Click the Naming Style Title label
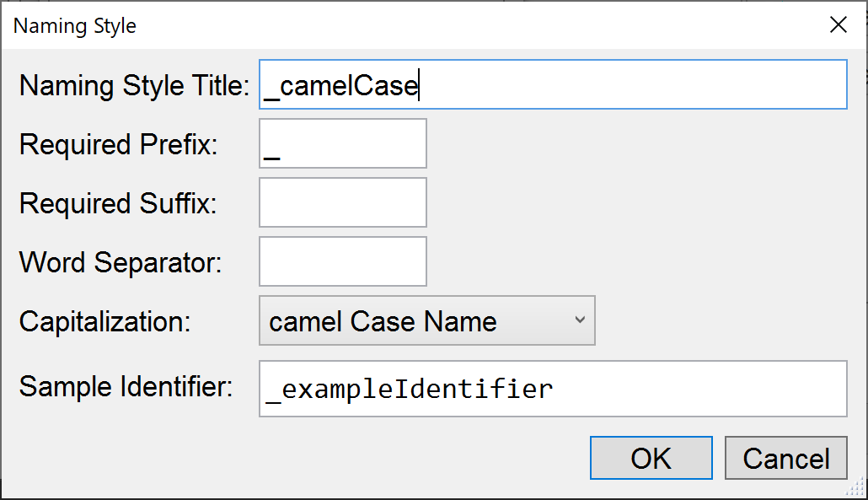The height and width of the screenshot is (500, 868). coord(131,84)
